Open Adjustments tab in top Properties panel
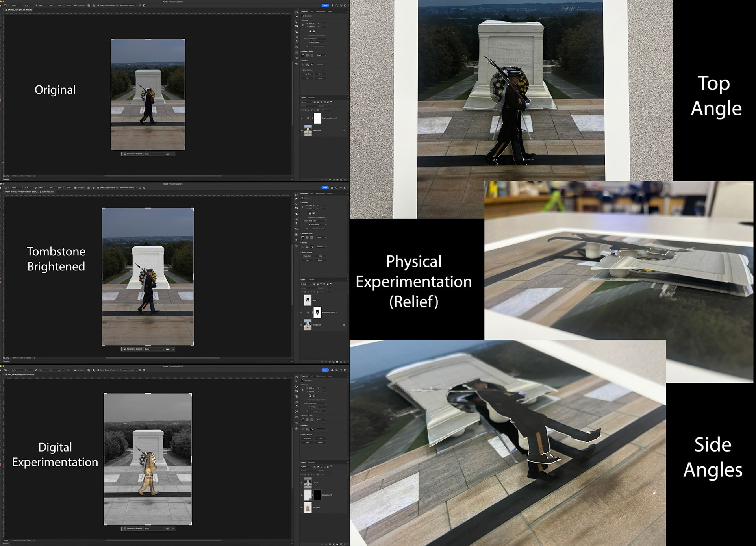Screen dimensions: 756x546 [321, 11]
